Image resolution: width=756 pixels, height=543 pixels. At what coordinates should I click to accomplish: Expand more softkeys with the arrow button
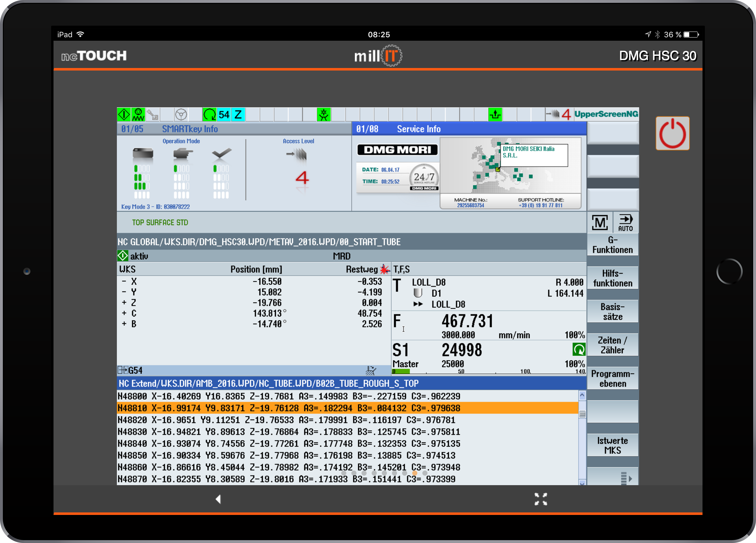[612, 477]
